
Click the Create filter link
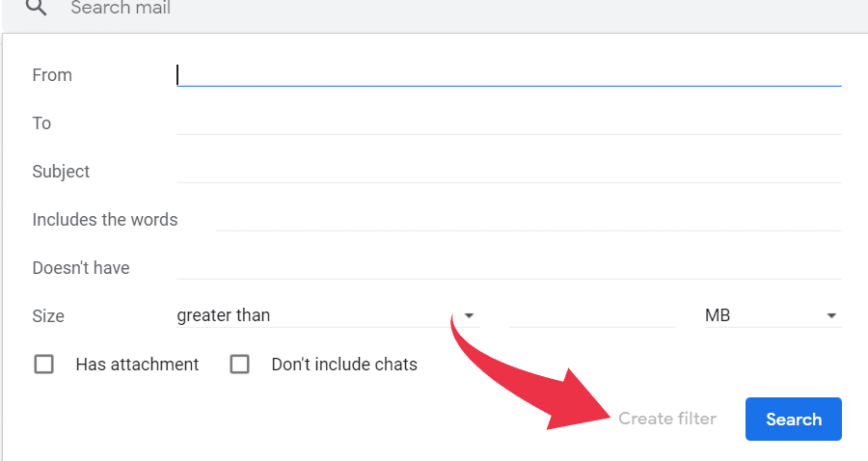pyautogui.click(x=667, y=419)
